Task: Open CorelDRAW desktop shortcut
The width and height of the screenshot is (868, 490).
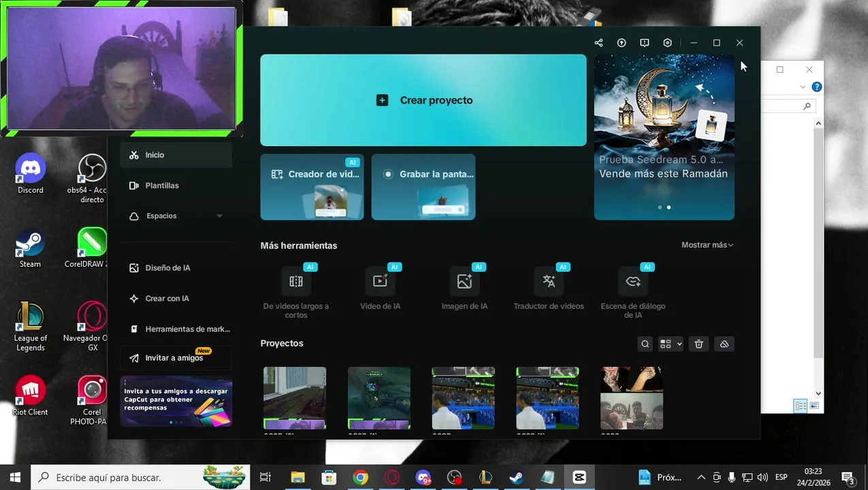Action: pyautogui.click(x=91, y=248)
